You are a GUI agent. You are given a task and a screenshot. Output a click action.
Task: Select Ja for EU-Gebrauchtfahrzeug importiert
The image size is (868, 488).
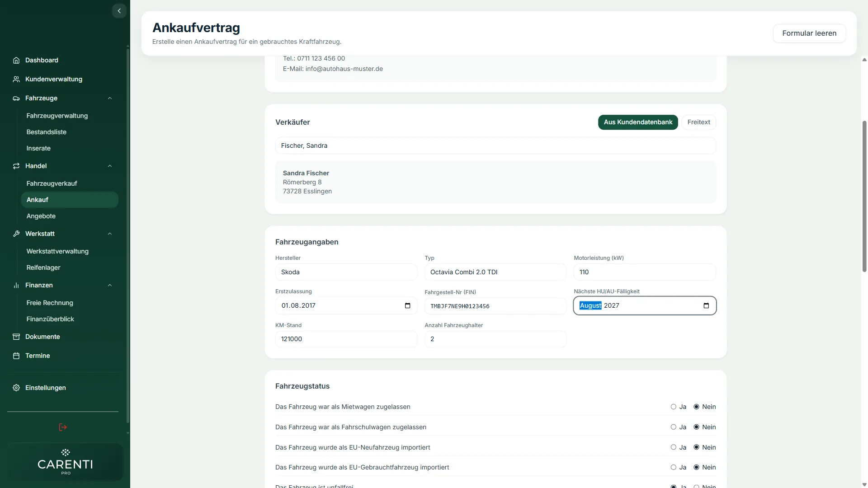coord(674,467)
